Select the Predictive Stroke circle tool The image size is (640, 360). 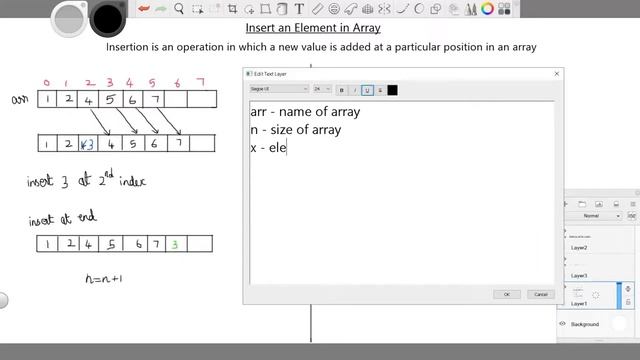(419, 9)
